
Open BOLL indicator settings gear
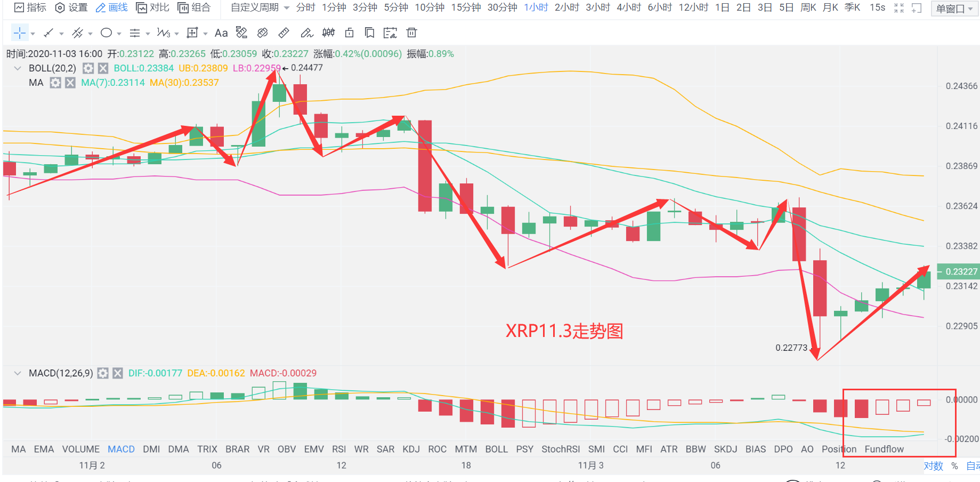pyautogui.click(x=88, y=68)
